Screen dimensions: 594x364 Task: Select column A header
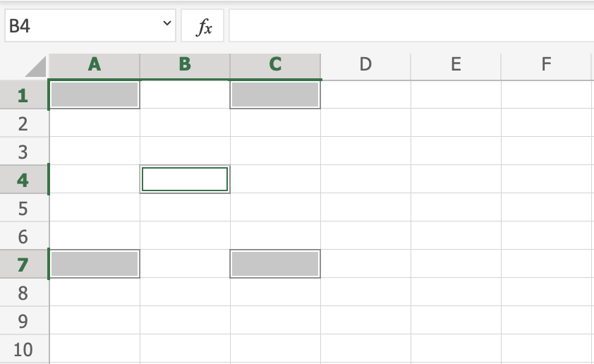tap(95, 65)
